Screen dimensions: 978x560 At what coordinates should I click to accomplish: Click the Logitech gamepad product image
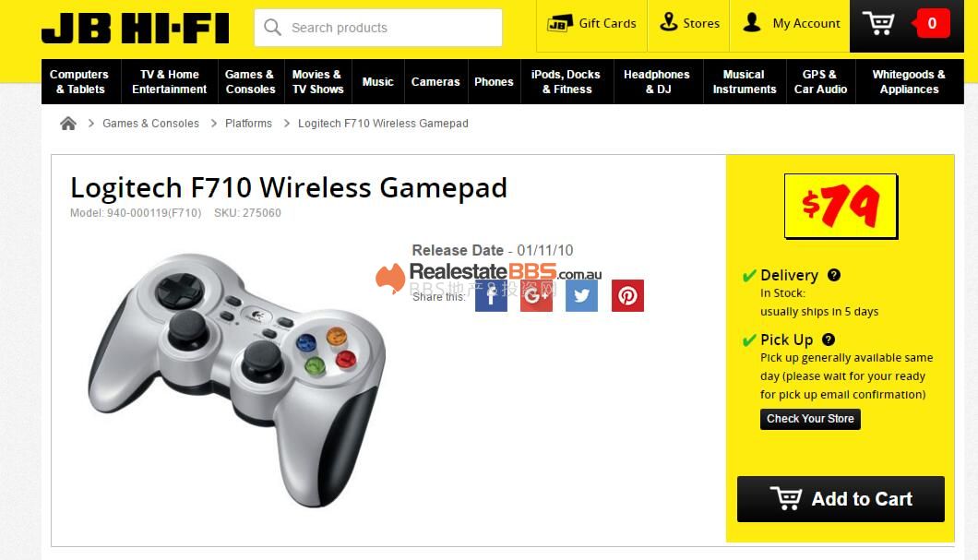tap(238, 380)
